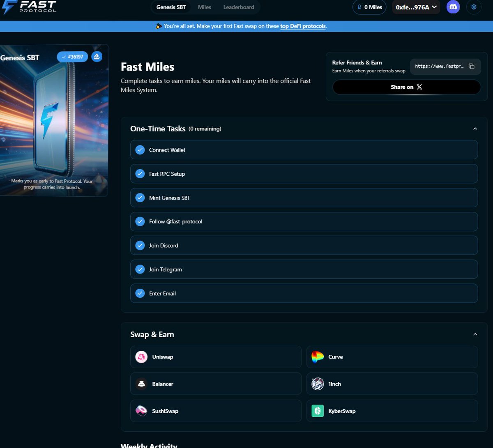This screenshot has height=448, width=493.
Task: Click the Weekly Activity heading
Action: click(149, 446)
